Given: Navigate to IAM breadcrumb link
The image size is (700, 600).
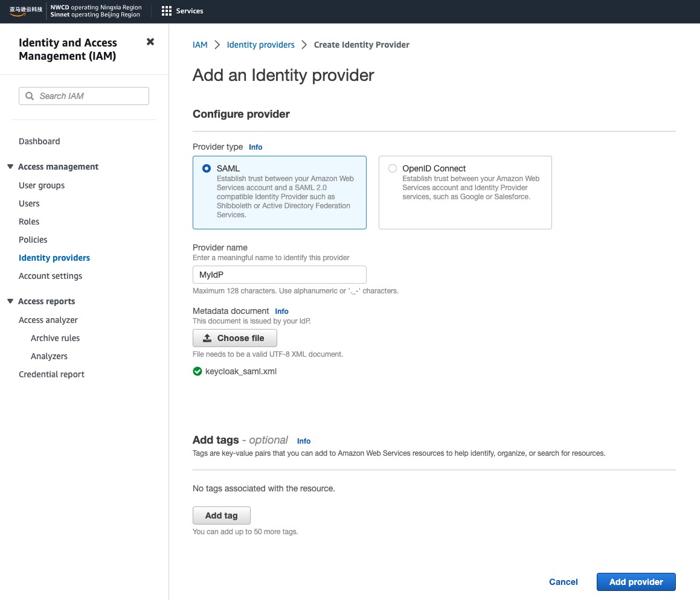Looking at the screenshot, I should coord(200,45).
